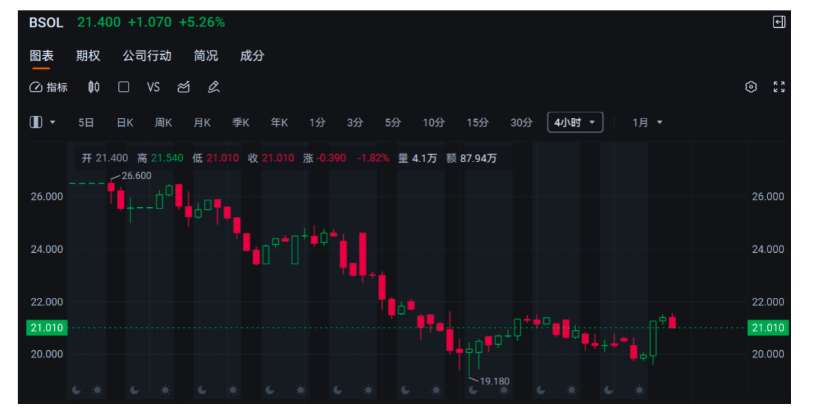Open the 1月 range dropdown
832x418 pixels.
(x=647, y=122)
